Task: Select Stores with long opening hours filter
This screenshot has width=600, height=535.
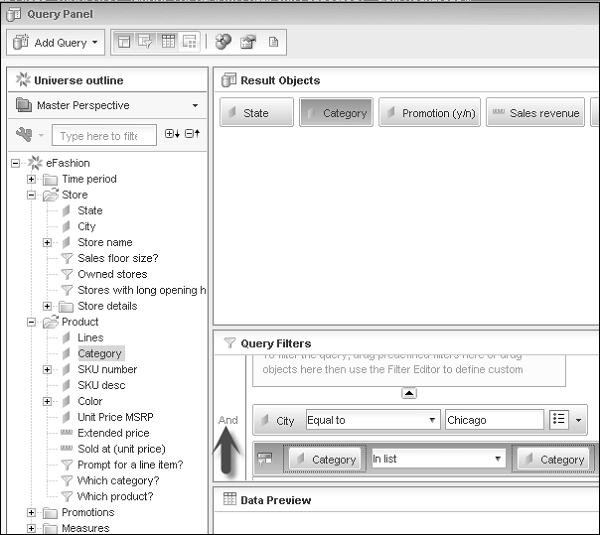Action: click(x=142, y=290)
